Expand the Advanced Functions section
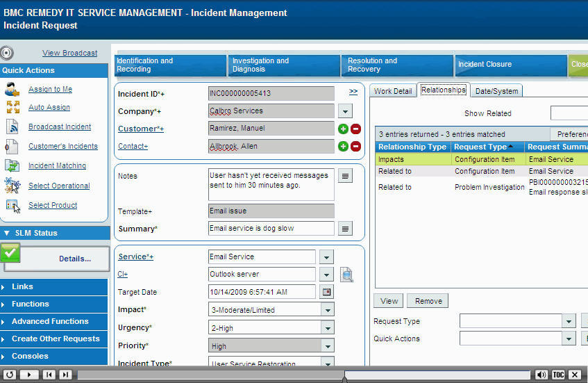 [x=54, y=321]
